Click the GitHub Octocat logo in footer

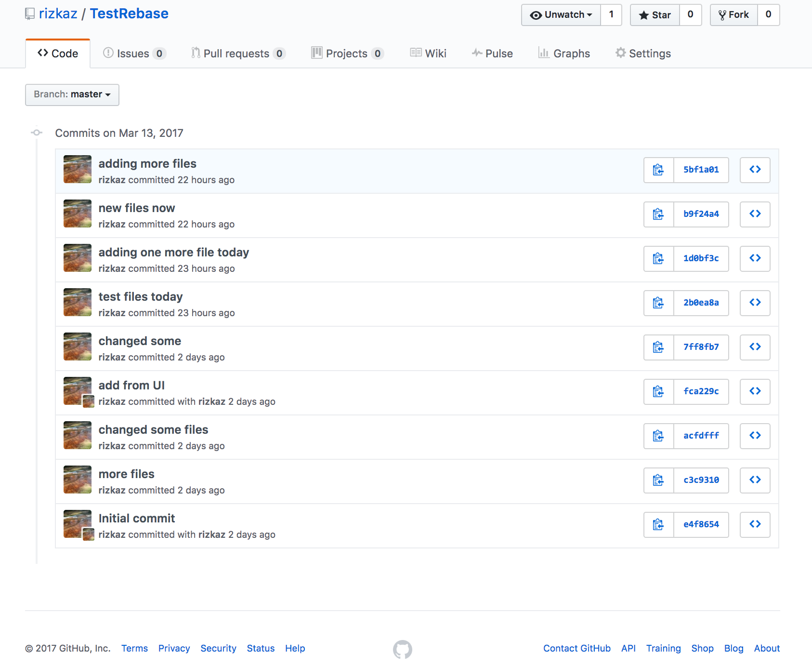tap(403, 649)
